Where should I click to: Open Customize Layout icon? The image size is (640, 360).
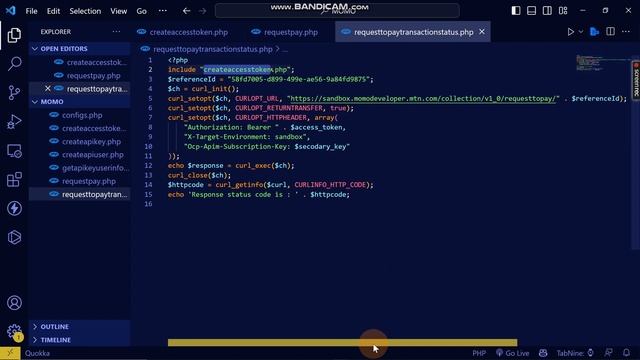click(563, 11)
